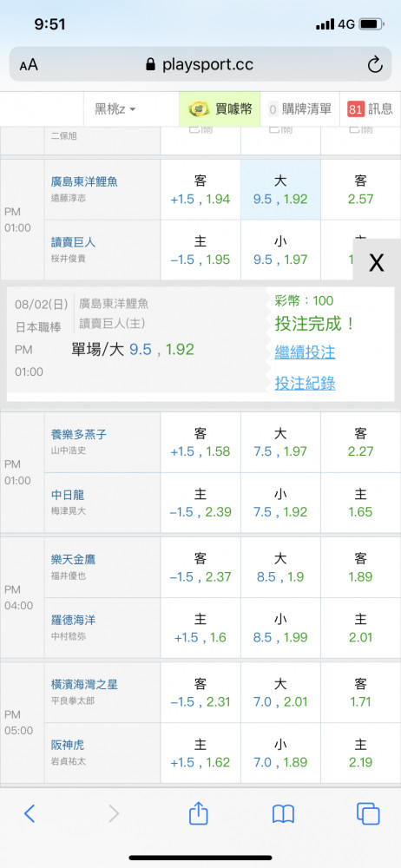
Task: Tap the Safari reload page icon
Action: 375,65
